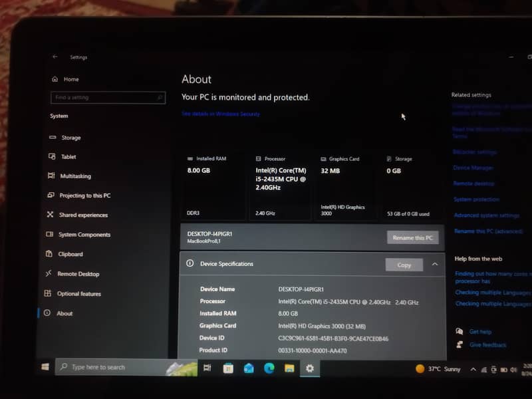Click the Projecting to this PC icon

pyautogui.click(x=51, y=195)
